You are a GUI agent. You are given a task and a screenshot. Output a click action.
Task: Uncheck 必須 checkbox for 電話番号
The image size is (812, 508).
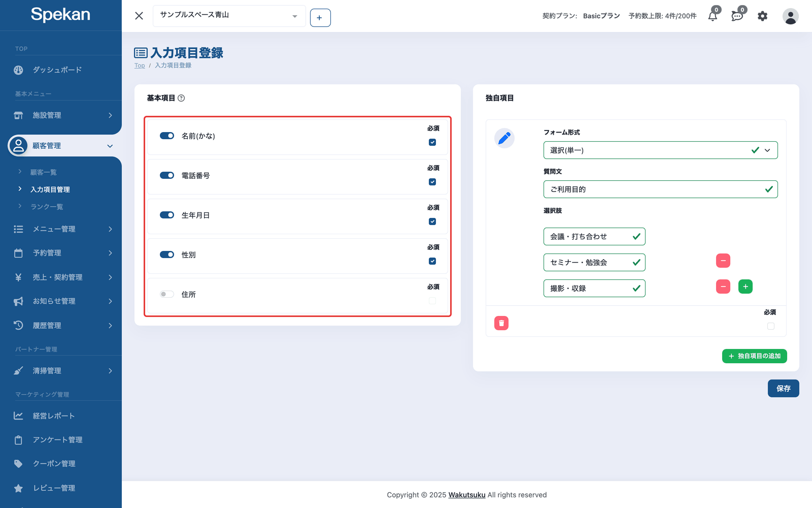point(432,182)
